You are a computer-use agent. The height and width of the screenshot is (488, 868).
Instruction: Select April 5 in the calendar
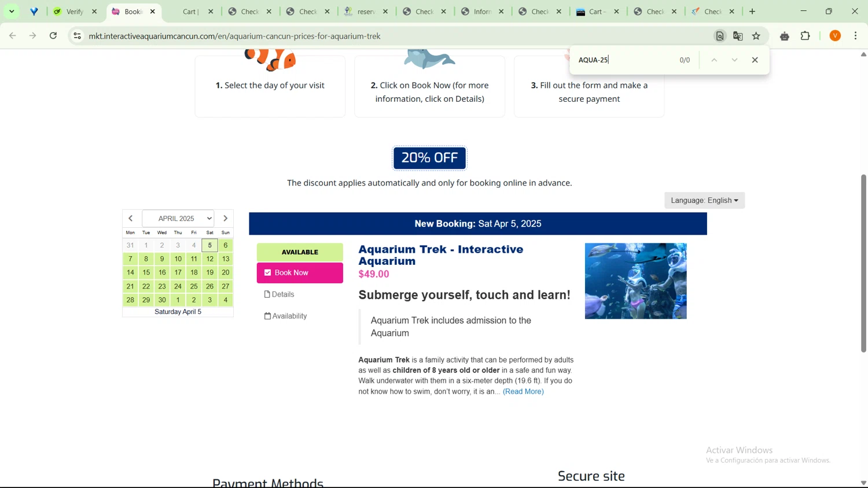[210, 246]
